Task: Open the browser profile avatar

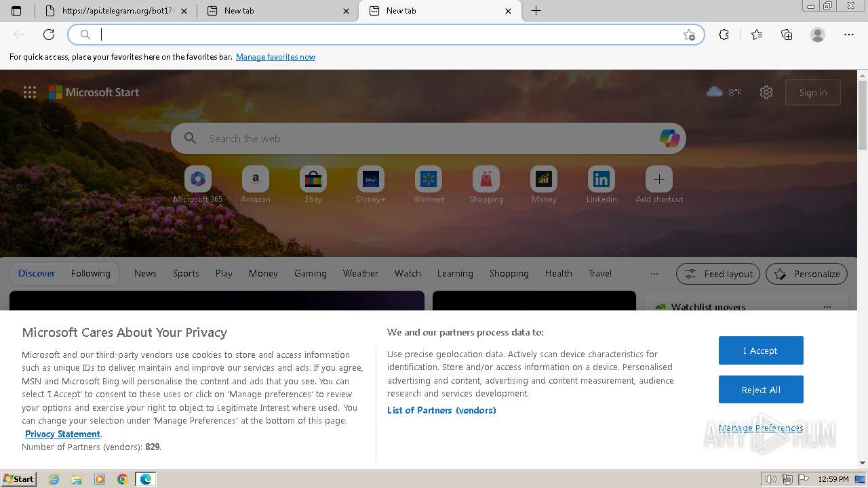Action: point(818,35)
